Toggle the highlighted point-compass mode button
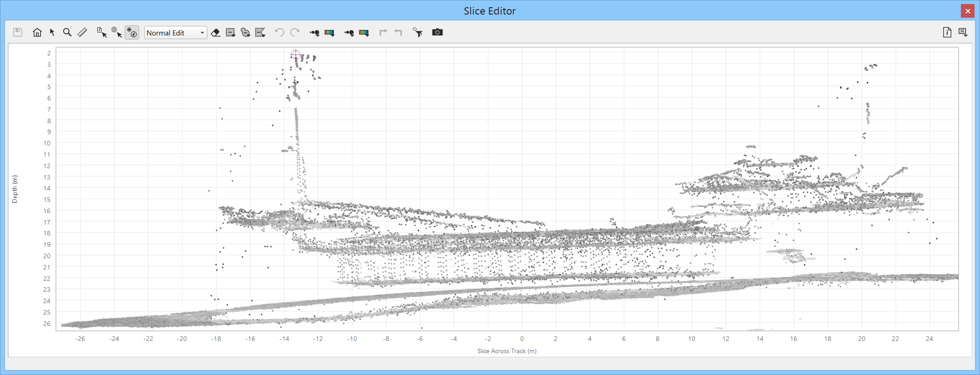The height and width of the screenshot is (375, 980). pyautogui.click(x=132, y=32)
